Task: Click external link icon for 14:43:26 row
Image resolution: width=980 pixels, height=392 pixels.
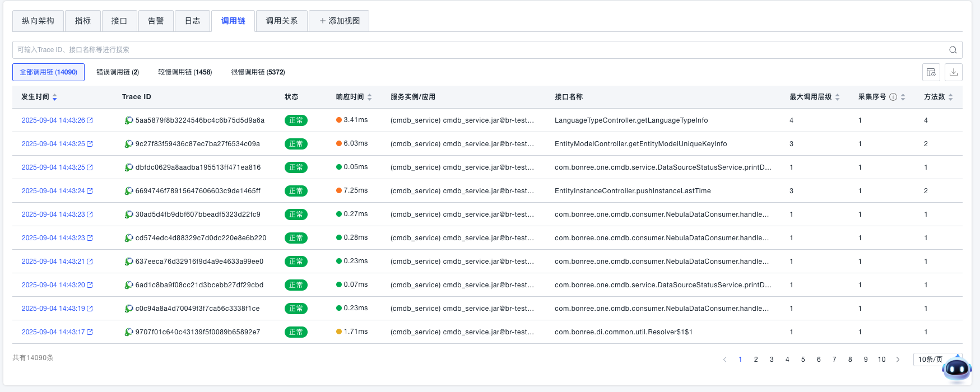Action: 90,120
